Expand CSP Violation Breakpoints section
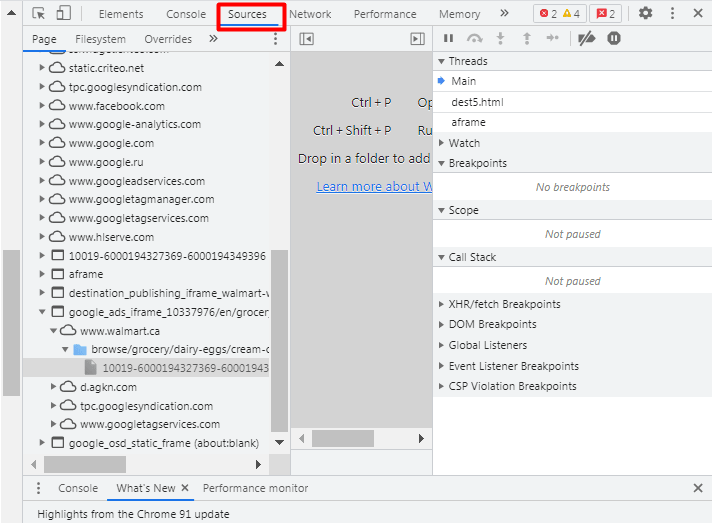Screen dimensions: 712x523 [441, 386]
